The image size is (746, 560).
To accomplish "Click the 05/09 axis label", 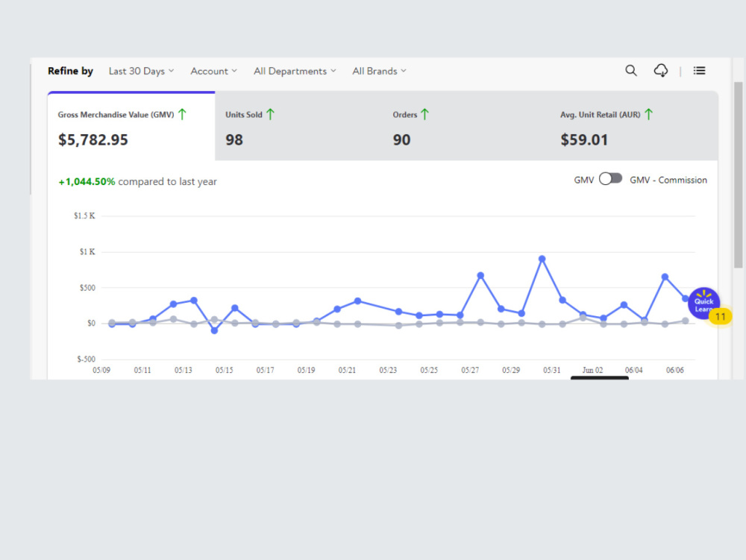I will point(101,370).
